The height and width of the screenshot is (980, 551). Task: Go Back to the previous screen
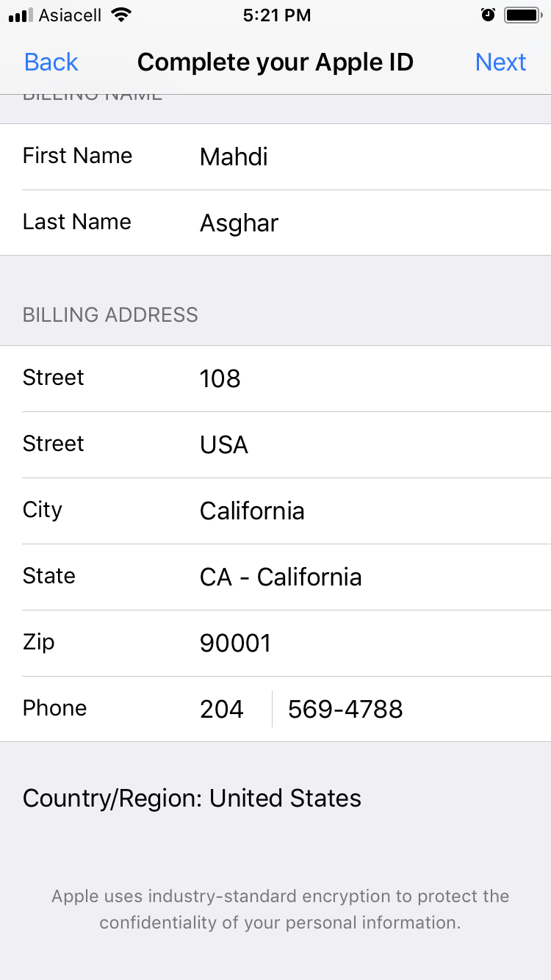(50, 62)
